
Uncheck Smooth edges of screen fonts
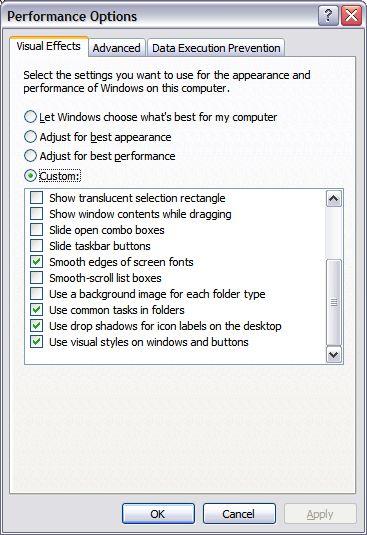tap(36, 262)
